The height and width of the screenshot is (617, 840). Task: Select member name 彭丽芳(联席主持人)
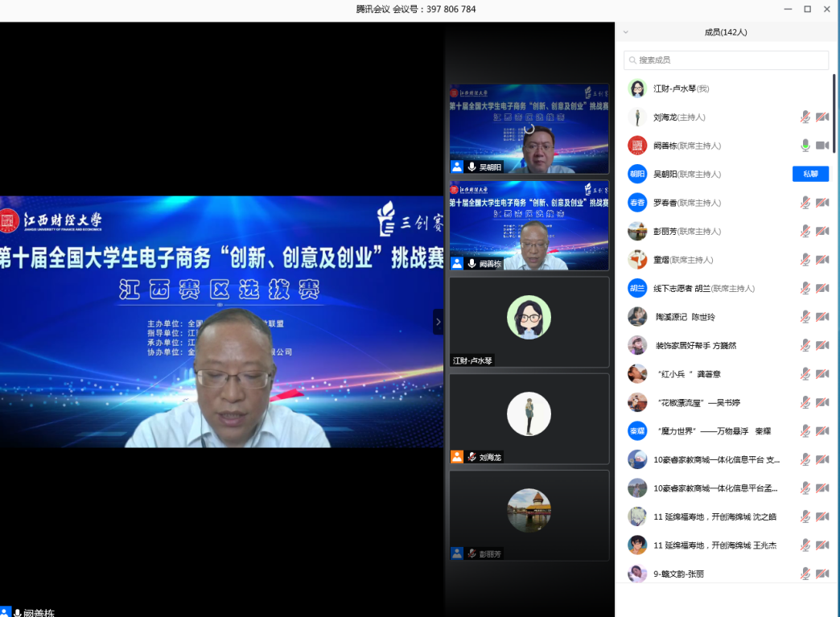(687, 232)
